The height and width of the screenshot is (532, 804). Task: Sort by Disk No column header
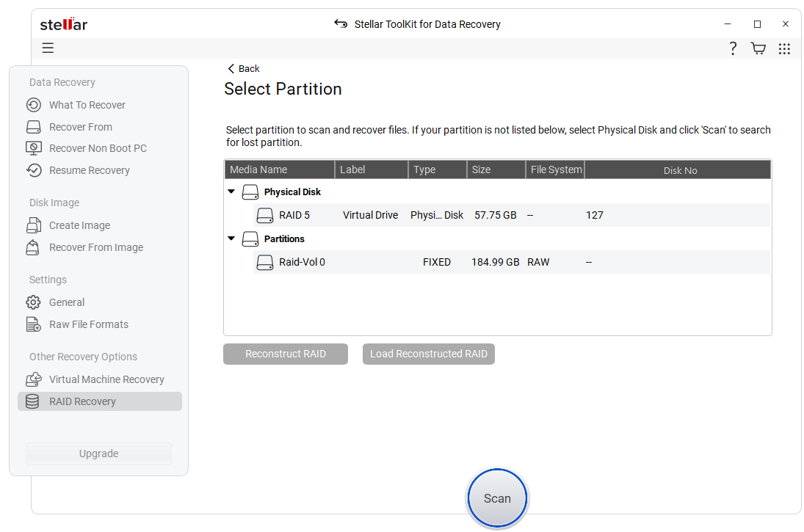pos(678,170)
